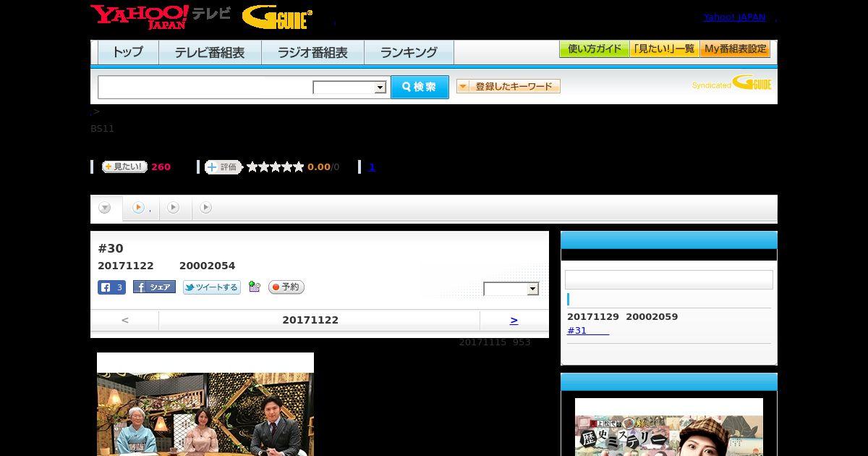
Task: Click the blue 検索 button
Action: (x=420, y=87)
